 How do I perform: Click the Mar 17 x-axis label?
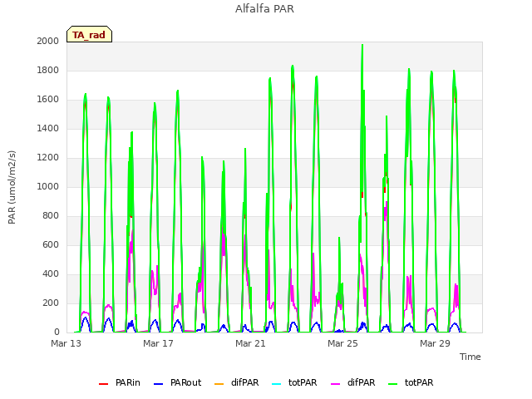pyautogui.click(x=158, y=343)
